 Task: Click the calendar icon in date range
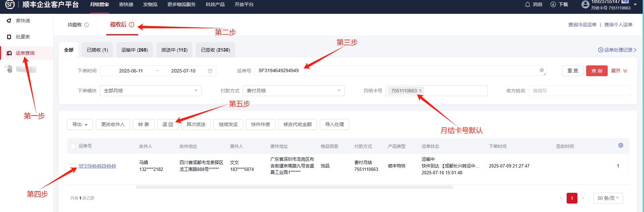click(210, 71)
